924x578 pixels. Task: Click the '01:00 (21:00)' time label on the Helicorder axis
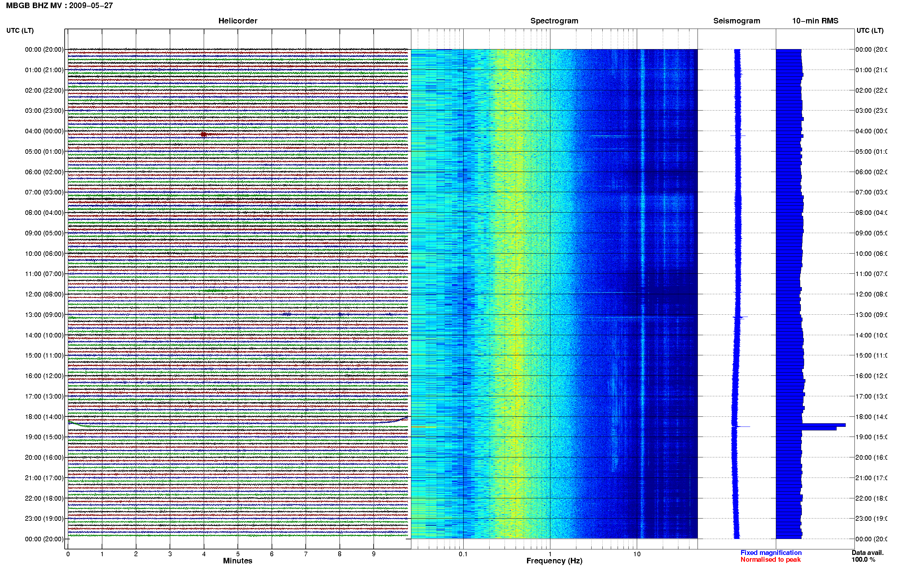pyautogui.click(x=44, y=70)
